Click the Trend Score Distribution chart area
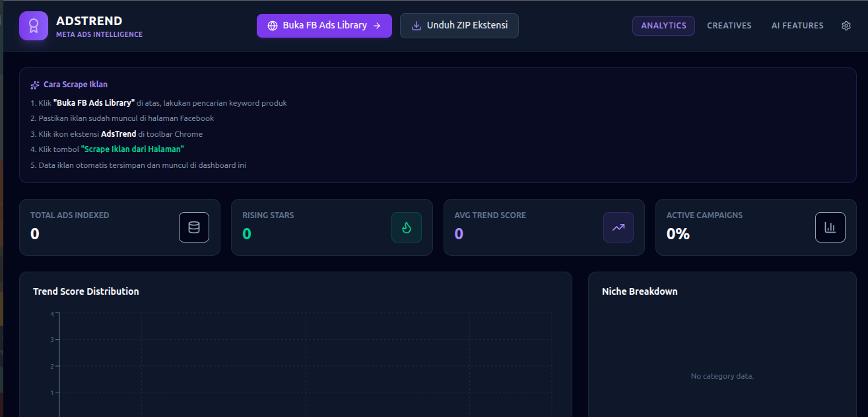868x417 pixels. click(306, 363)
